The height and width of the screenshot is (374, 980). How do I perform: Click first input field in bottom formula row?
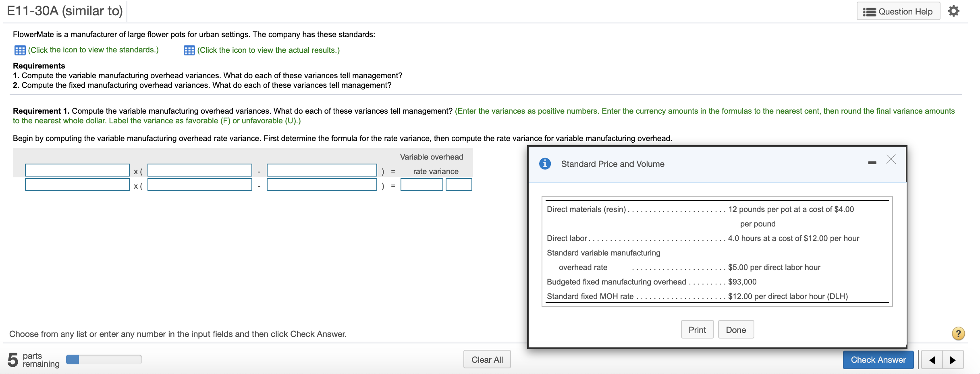77,185
